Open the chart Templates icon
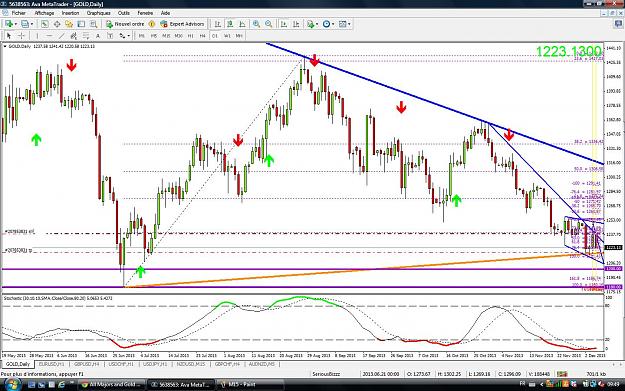 [x=342, y=24]
